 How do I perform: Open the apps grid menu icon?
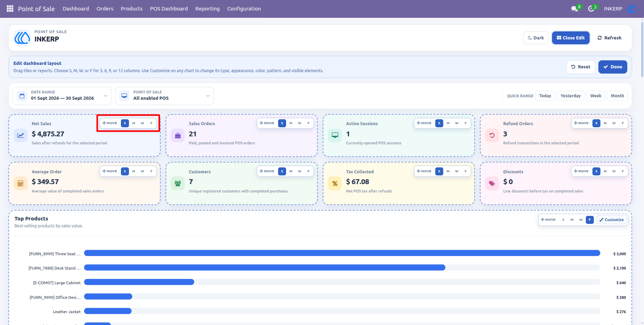10,8
